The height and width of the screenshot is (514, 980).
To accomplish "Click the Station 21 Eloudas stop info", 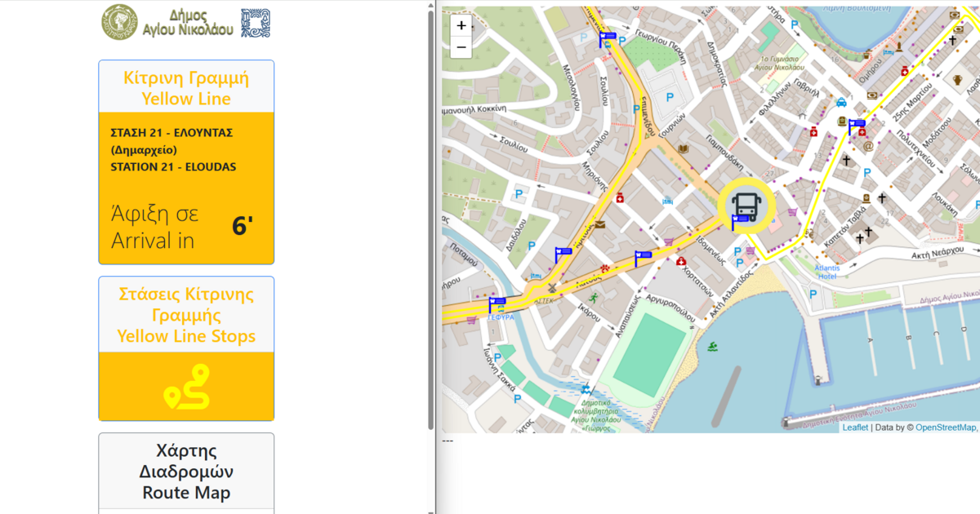I will click(x=173, y=149).
